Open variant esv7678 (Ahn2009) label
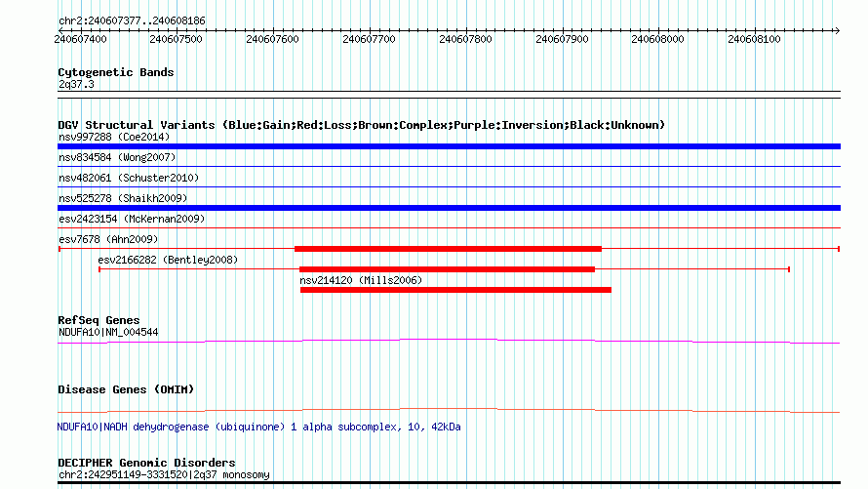868x489 pixels. point(108,239)
